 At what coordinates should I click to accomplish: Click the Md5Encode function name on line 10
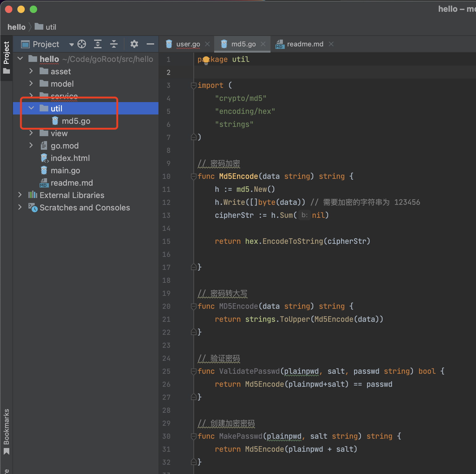click(x=239, y=176)
